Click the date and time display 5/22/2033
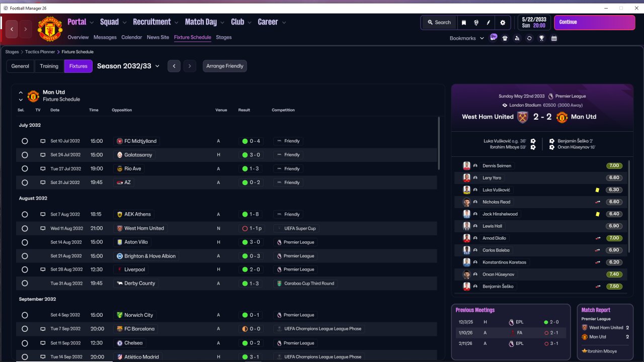644x362 pixels. (534, 23)
